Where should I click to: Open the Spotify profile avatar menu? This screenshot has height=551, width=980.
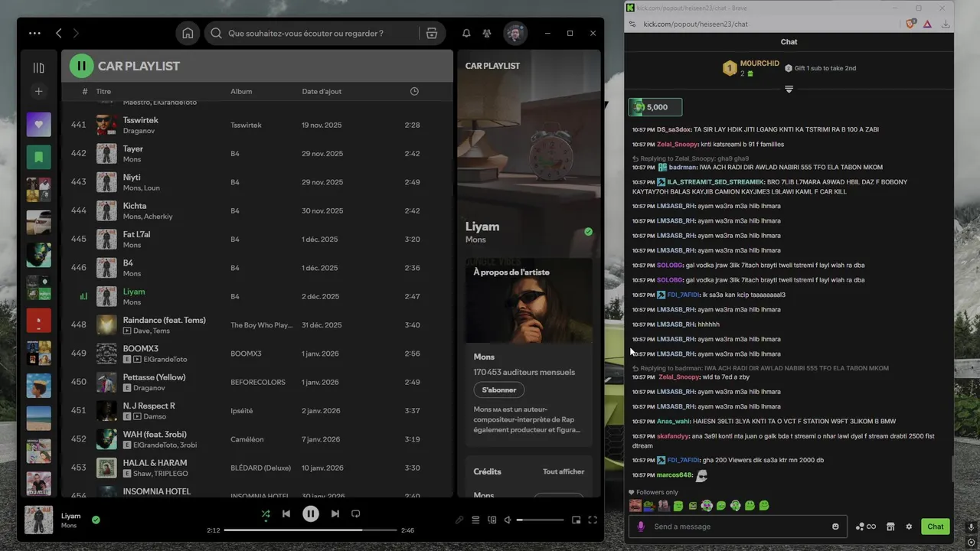coord(515,33)
